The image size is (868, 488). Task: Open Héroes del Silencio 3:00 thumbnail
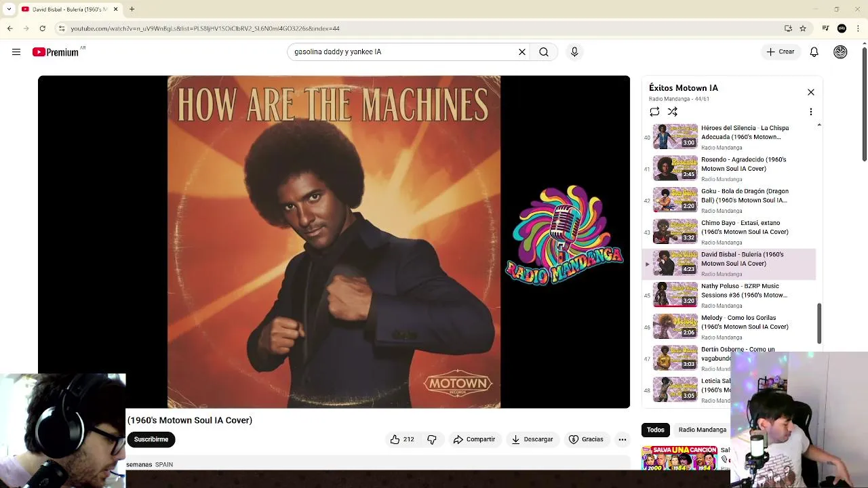pos(675,136)
